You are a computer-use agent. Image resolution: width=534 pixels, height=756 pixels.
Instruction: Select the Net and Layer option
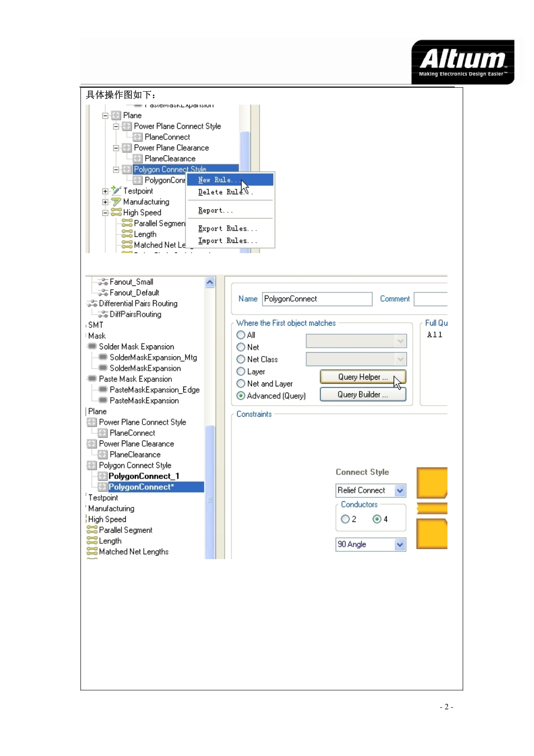(241, 384)
